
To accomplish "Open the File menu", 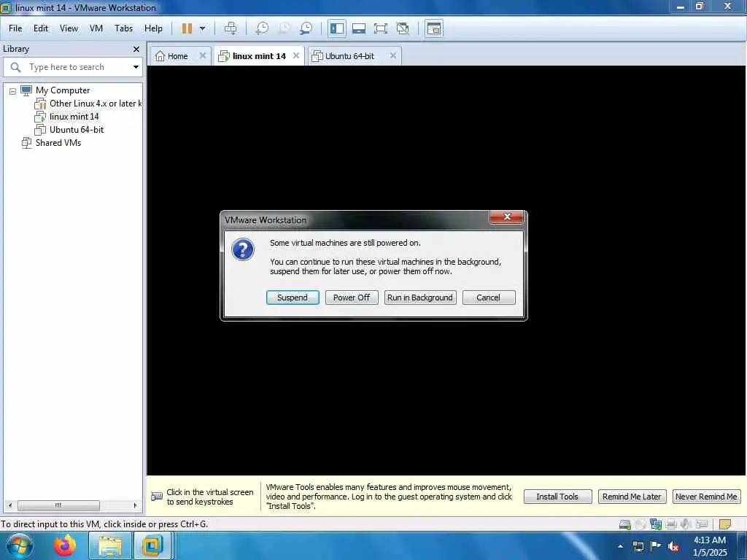I will click(x=15, y=28).
